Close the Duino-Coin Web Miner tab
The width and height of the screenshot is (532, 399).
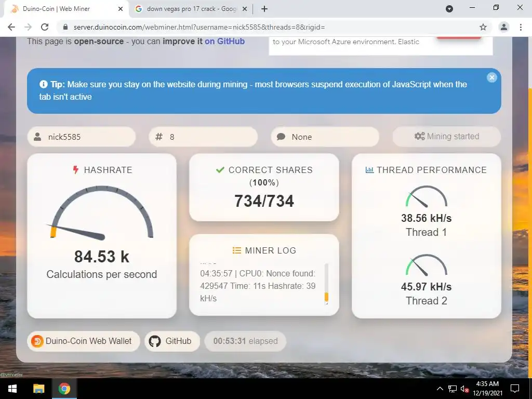121,9
